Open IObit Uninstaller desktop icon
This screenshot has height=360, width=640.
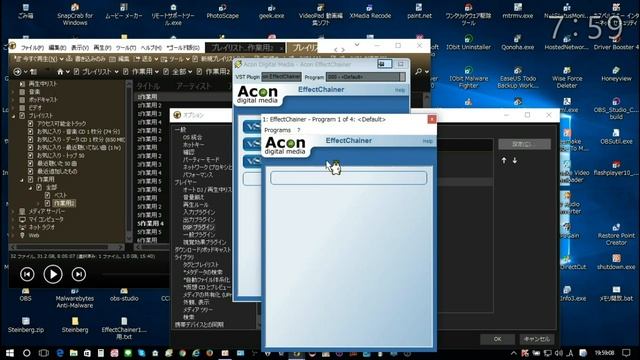pos(468,42)
